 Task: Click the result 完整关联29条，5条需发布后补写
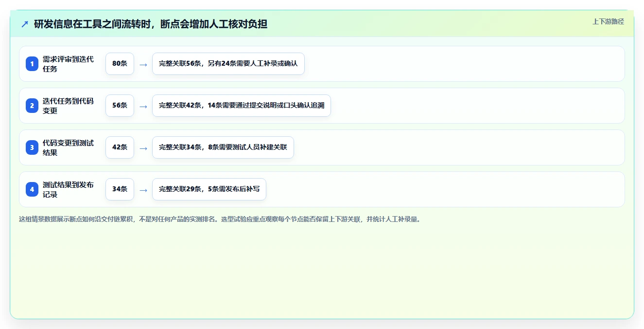[x=209, y=189]
